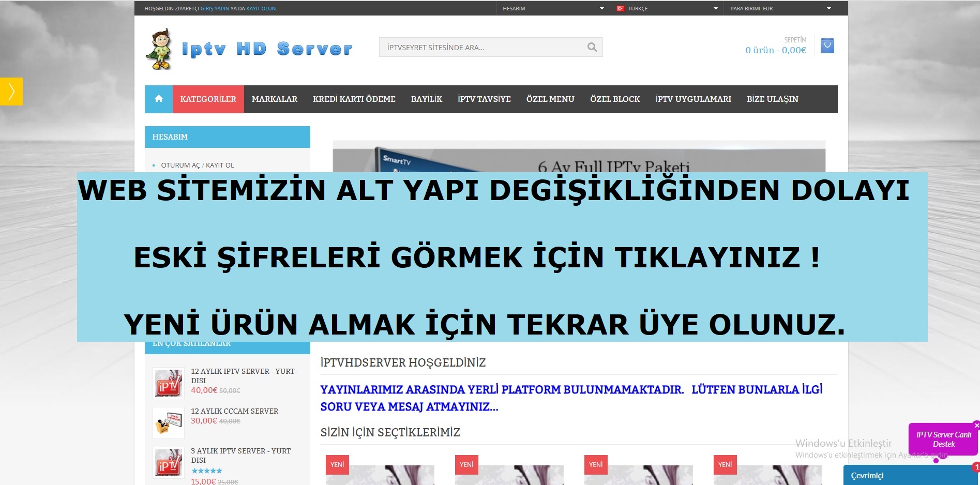The width and height of the screenshot is (980, 485).
Task: Click the Turkish flag icon in the top bar
Action: tap(620, 8)
